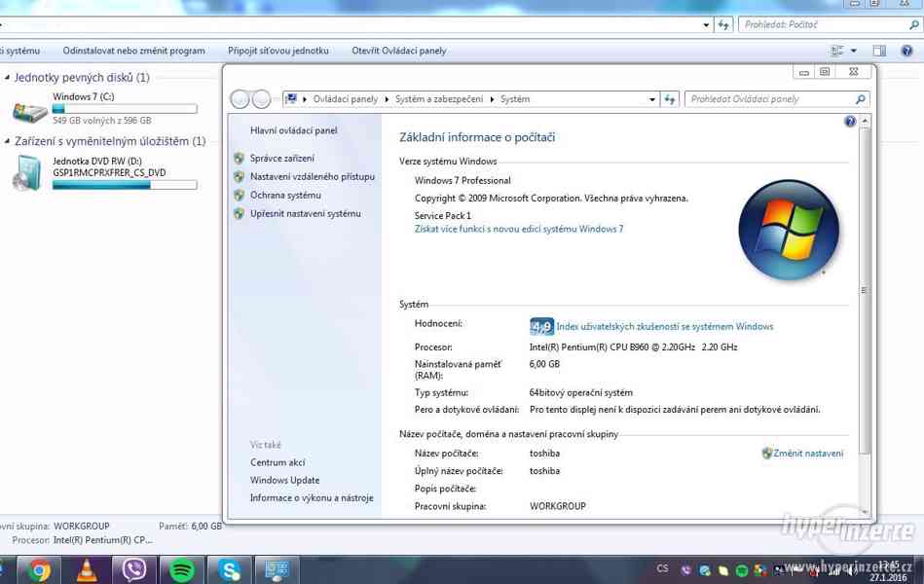Open Informace o výkonu a nástroje

(x=312, y=498)
